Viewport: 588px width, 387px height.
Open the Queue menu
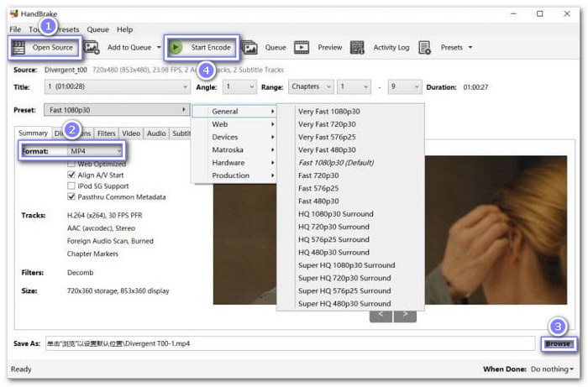point(98,29)
